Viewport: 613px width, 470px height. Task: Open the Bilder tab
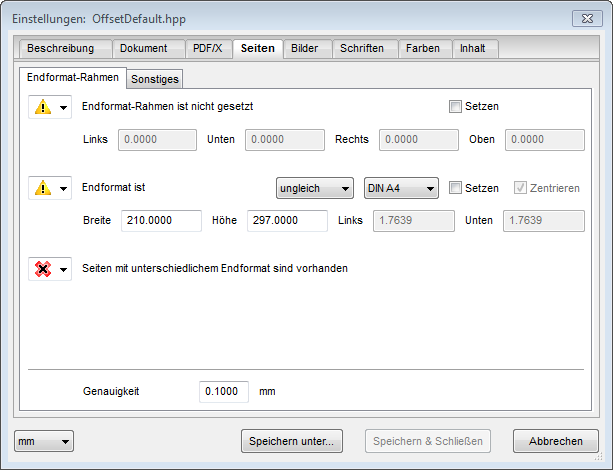coord(305,48)
